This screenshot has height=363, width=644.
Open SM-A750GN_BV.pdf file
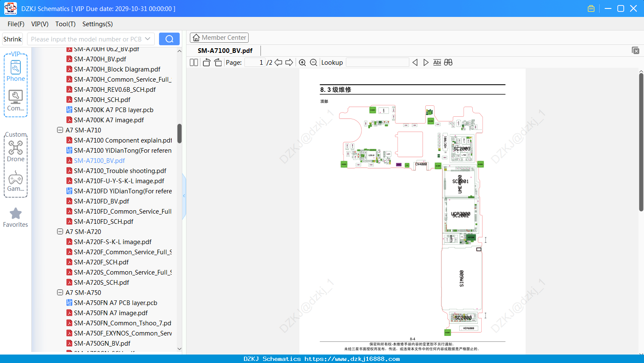point(102,344)
